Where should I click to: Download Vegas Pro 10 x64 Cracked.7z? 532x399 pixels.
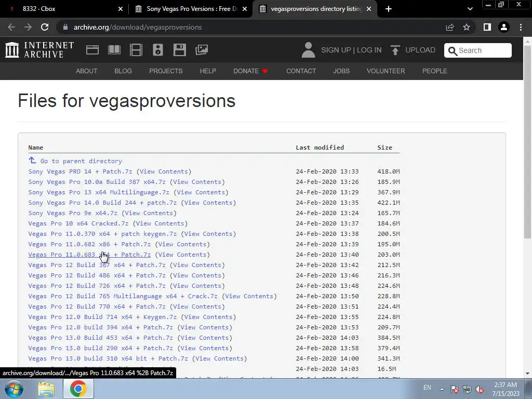tap(78, 223)
